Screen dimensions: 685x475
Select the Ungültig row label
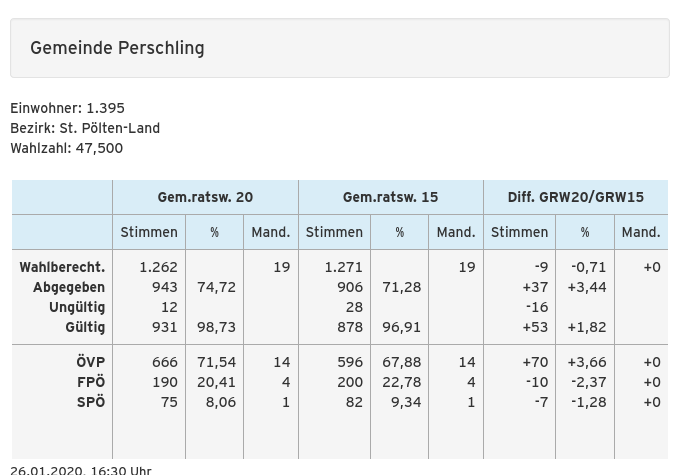point(77,308)
